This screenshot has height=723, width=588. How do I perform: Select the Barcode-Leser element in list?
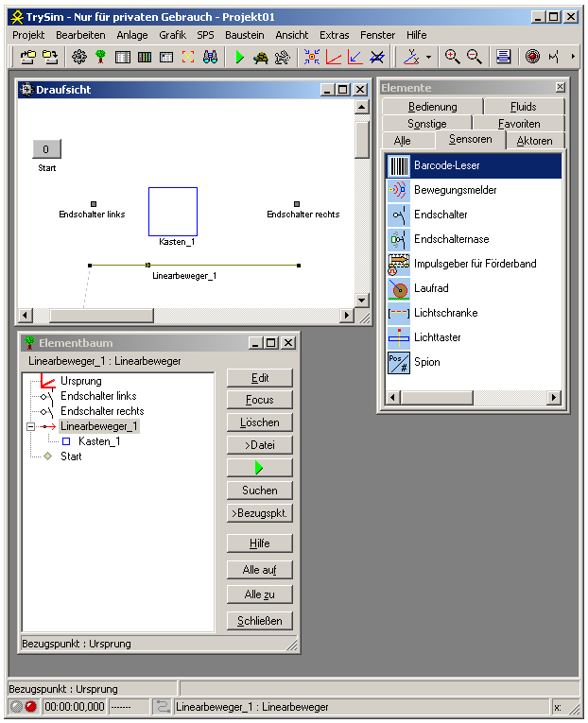click(447, 165)
